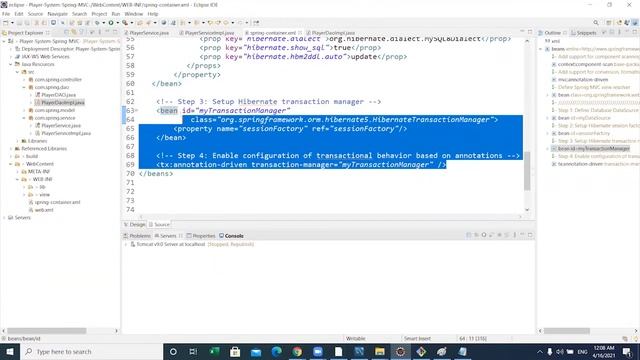The width and height of the screenshot is (640, 360).
Task: Click the Smart Insert status bar entry
Action: pyautogui.click(x=417, y=338)
